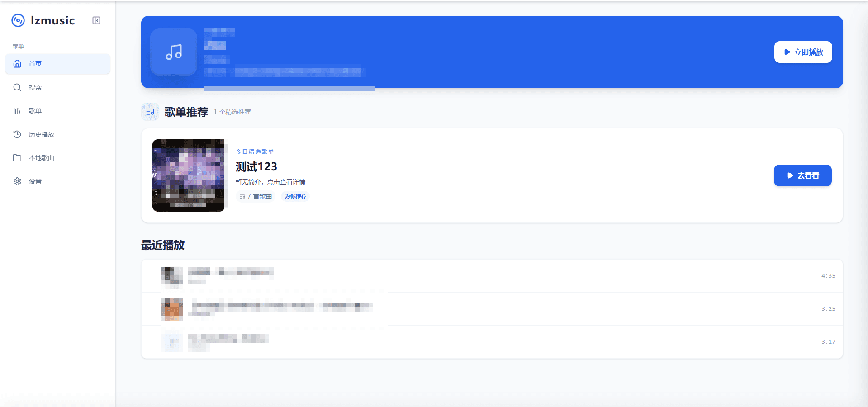Click the 搜索 magnifier icon
Image resolution: width=868 pixels, height=407 pixels.
point(17,87)
